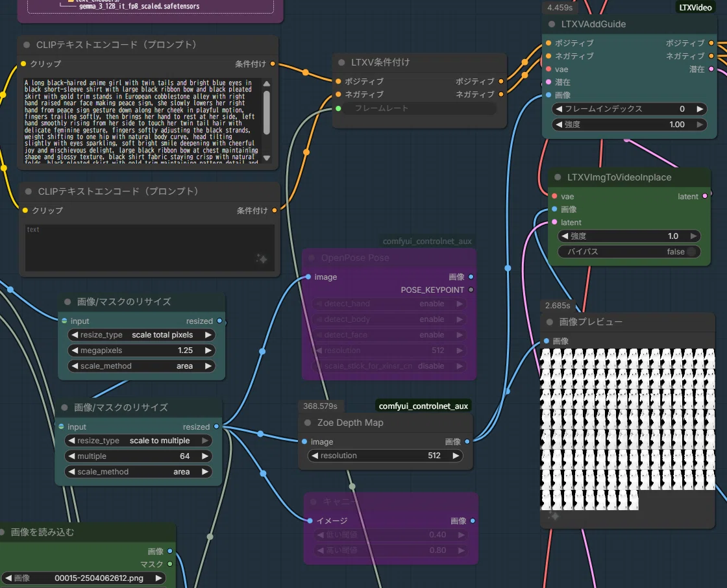Click lower resize node resized output socket

[x=217, y=426]
